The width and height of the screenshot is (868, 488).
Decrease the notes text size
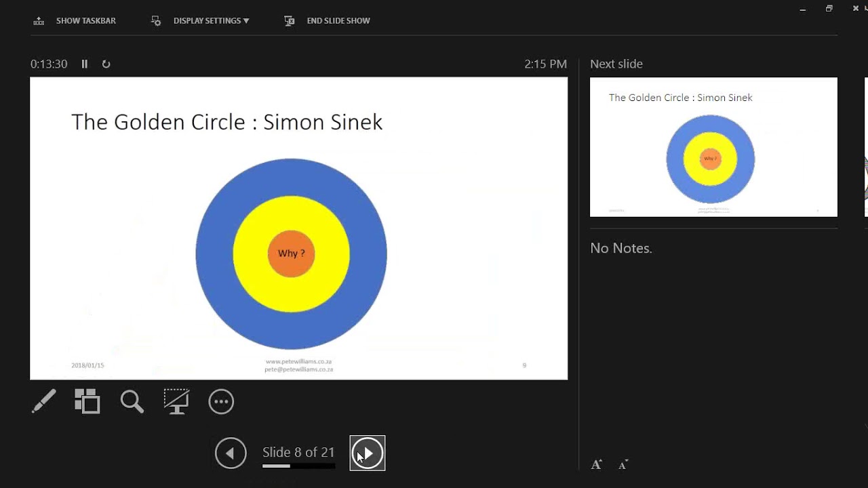(623, 464)
